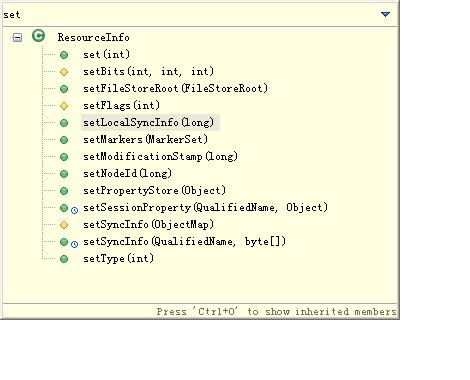Click green icon beside setFileStoreRoot
The image size is (470, 380).
[64, 89]
